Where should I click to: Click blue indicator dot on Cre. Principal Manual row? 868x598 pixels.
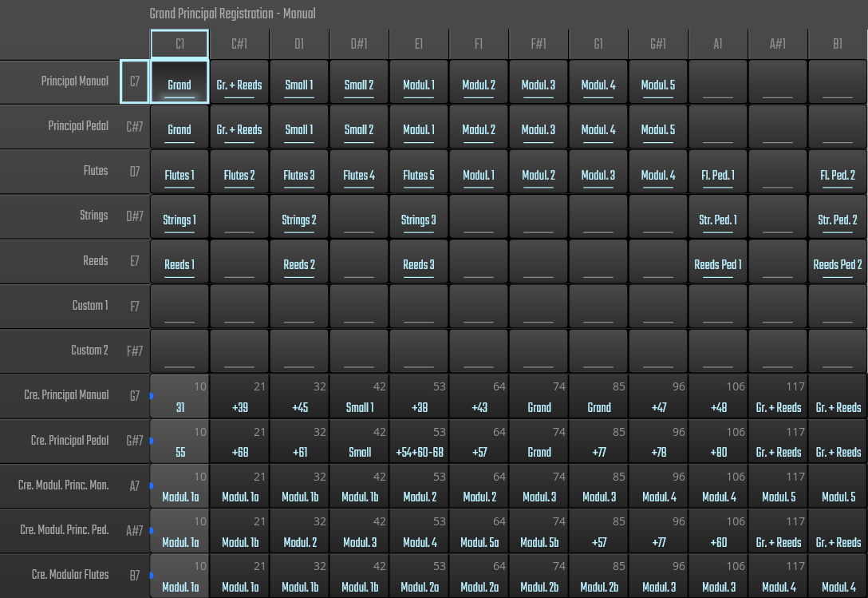pyautogui.click(x=152, y=396)
